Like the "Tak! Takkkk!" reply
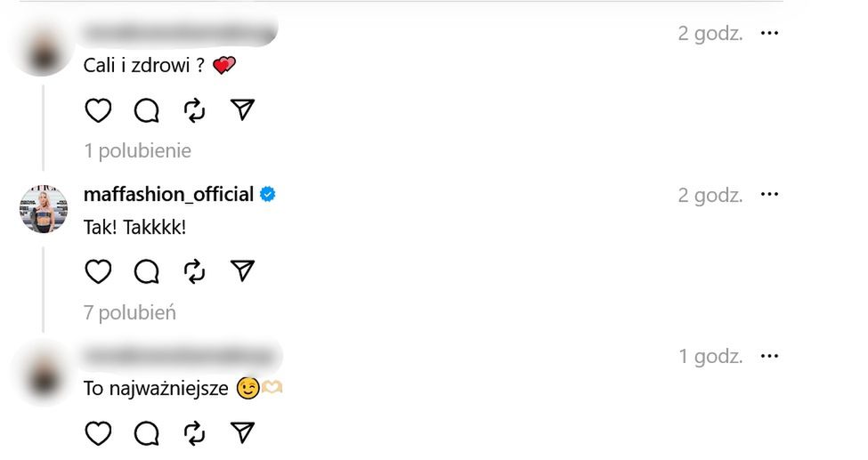Screen dimensions: 868x460 click(98, 271)
